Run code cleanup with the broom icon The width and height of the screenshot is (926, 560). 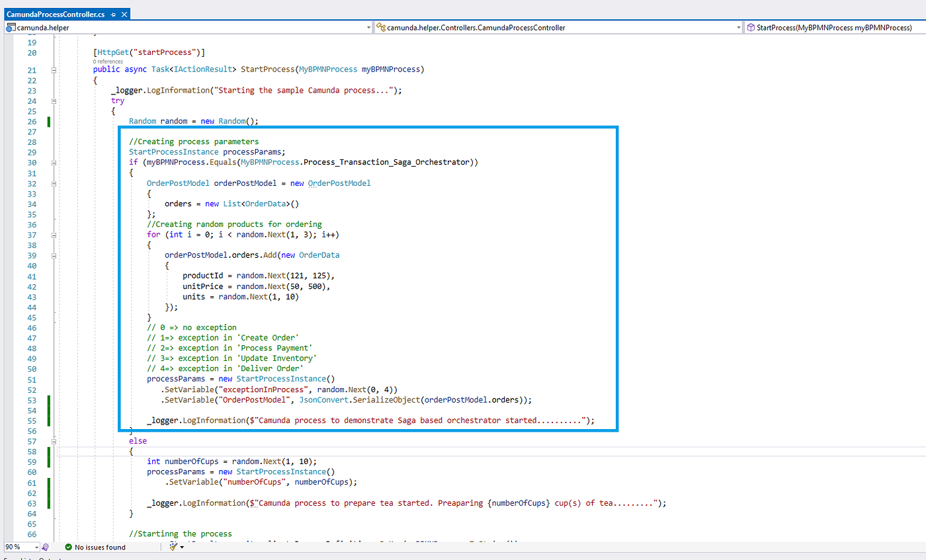(175, 547)
